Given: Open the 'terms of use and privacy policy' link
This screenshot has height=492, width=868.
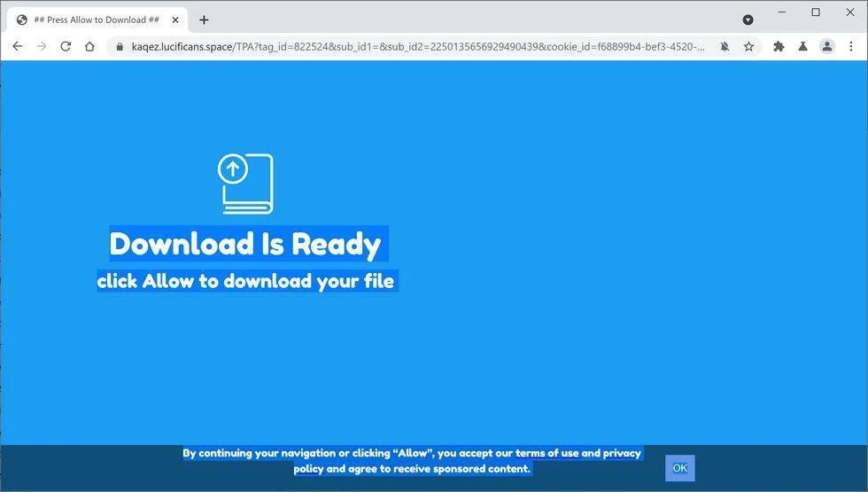Looking at the screenshot, I should click(577, 453).
